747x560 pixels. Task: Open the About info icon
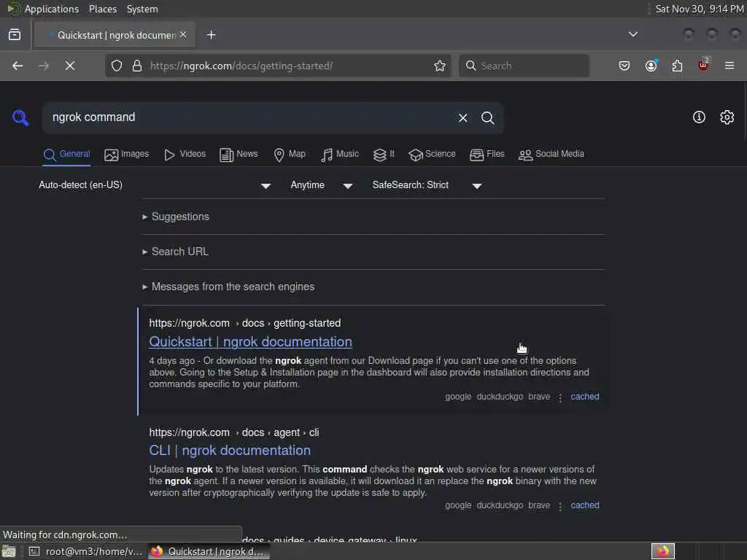click(x=699, y=117)
